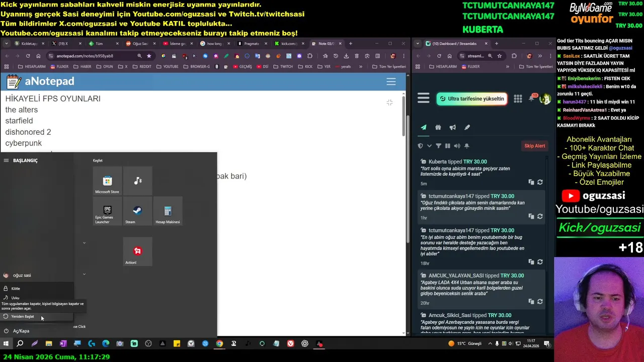
Task: Select the paper plane events tab
Action: click(424, 127)
